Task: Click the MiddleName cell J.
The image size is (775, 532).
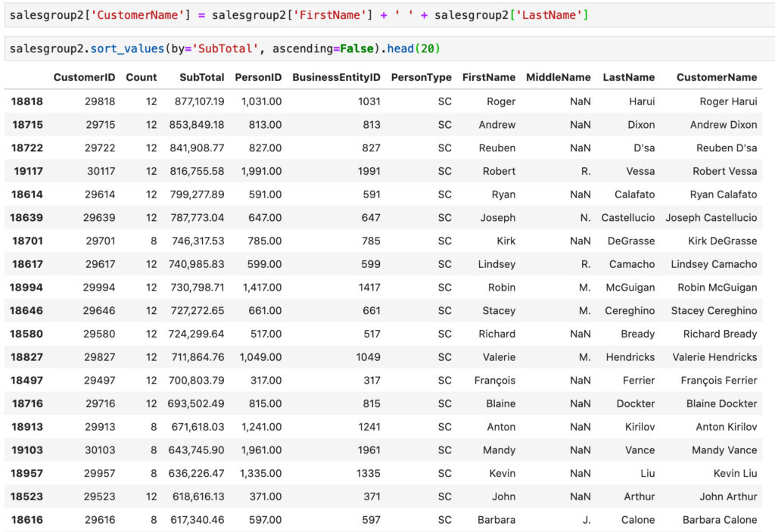Action: pos(587,520)
